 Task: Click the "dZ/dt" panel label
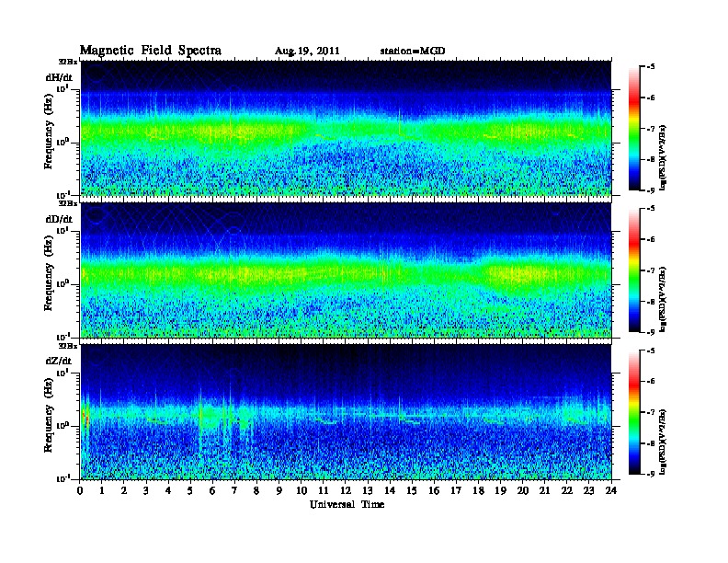59,361
